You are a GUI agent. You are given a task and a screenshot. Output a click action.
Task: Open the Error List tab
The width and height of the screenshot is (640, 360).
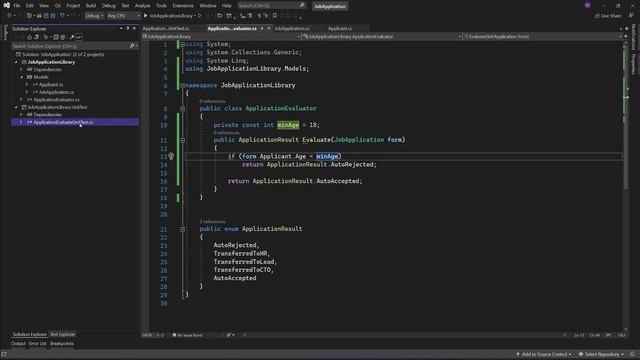[38, 344]
